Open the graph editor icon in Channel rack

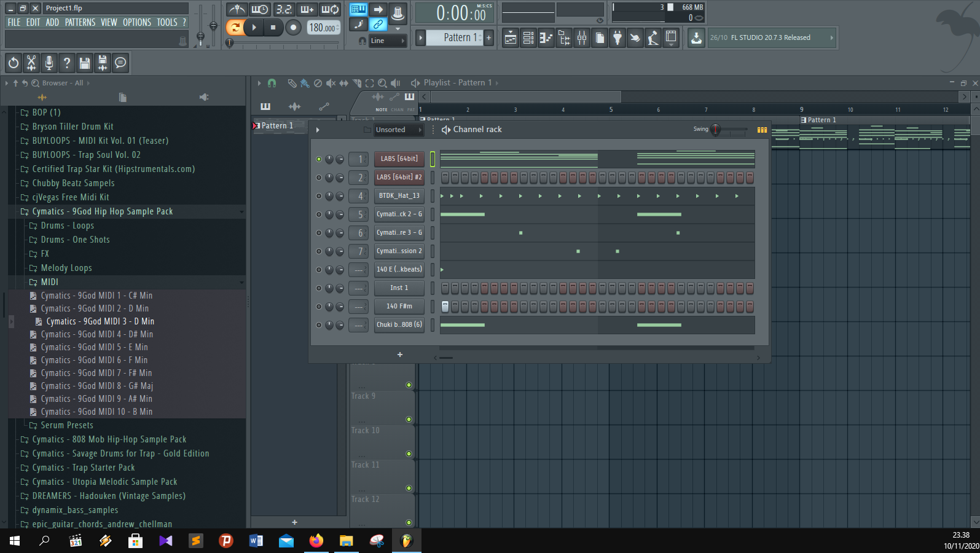pos(762,130)
